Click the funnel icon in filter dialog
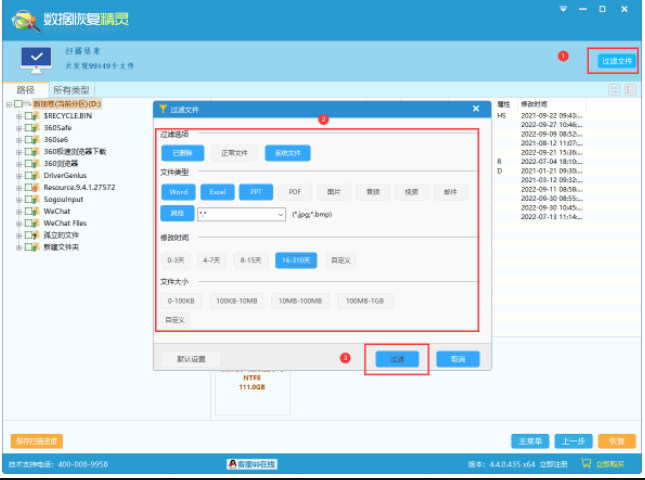The image size is (645, 480). [163, 108]
